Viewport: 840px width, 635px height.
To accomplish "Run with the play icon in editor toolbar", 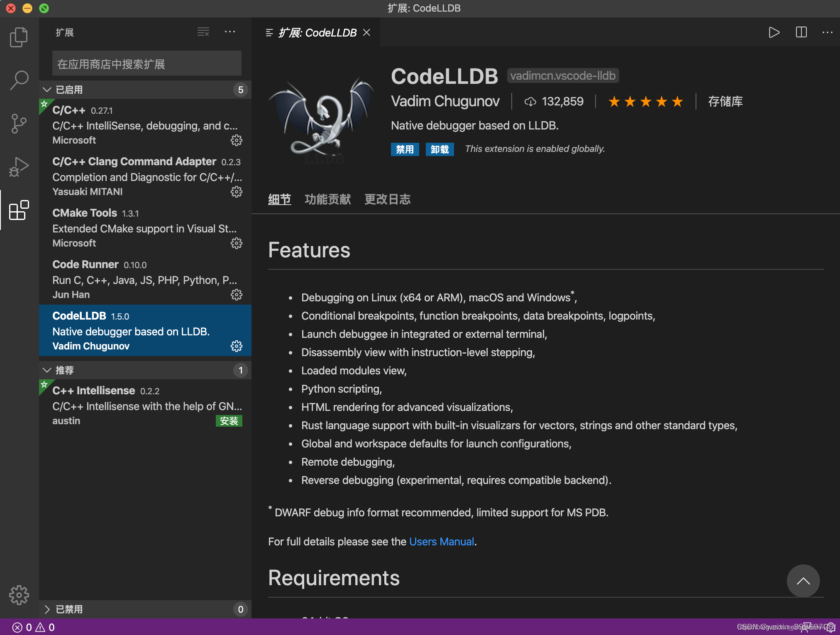I will pos(774,32).
